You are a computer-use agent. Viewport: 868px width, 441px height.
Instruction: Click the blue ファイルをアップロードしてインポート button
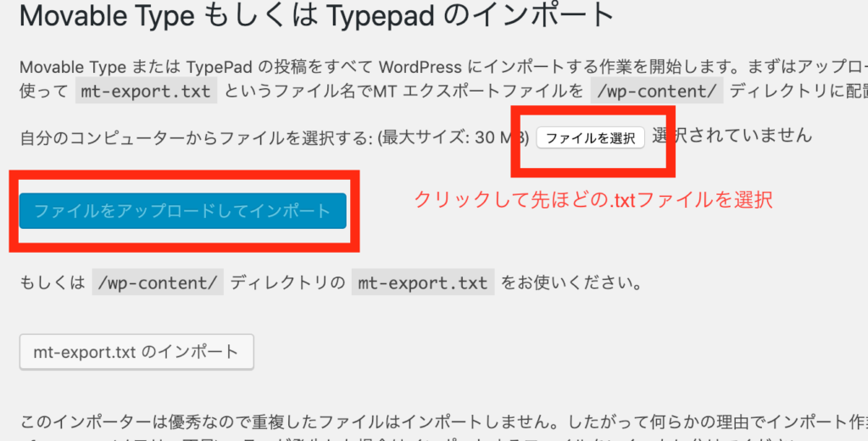183,211
